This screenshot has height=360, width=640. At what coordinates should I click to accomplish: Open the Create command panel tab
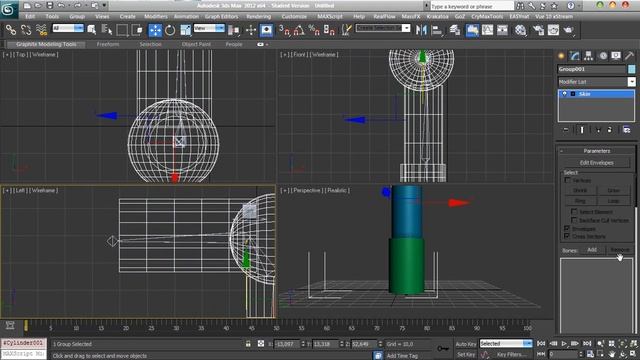point(562,56)
